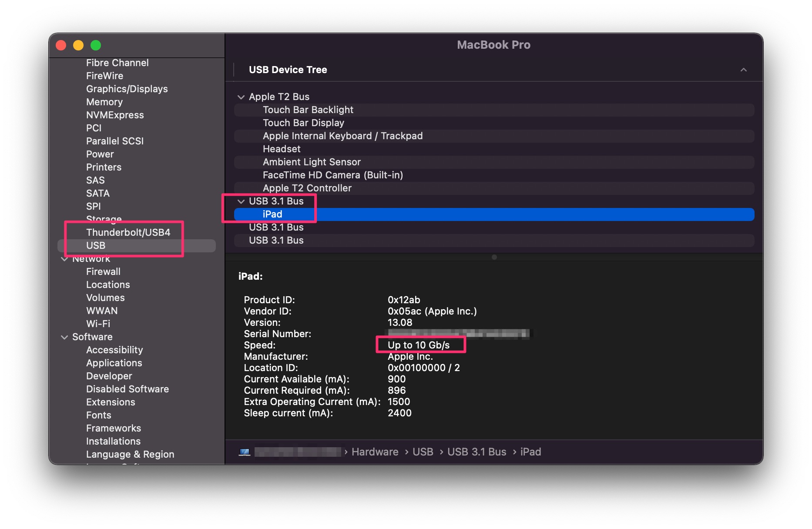Open Thunderbolt/USB4 in sidebar

coord(128,233)
